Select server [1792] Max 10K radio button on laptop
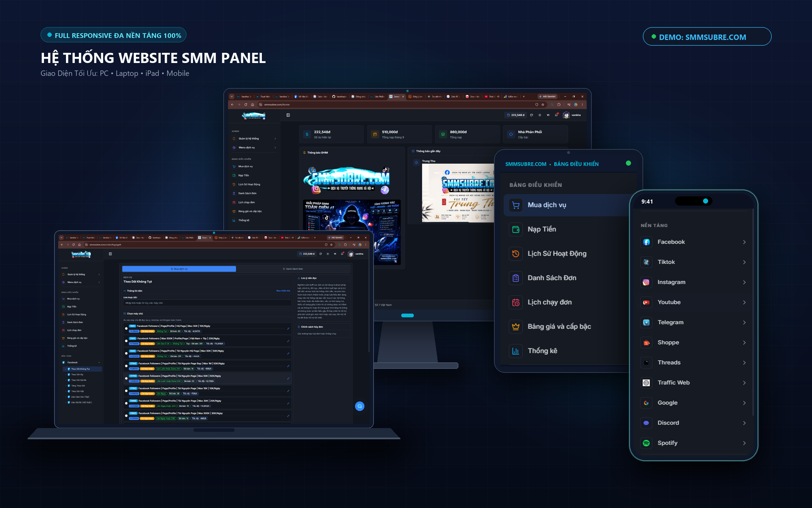This screenshot has height=508, width=812. [x=126, y=391]
